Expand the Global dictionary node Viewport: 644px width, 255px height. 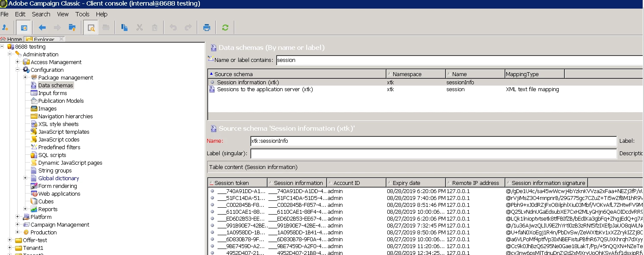pos(25,178)
